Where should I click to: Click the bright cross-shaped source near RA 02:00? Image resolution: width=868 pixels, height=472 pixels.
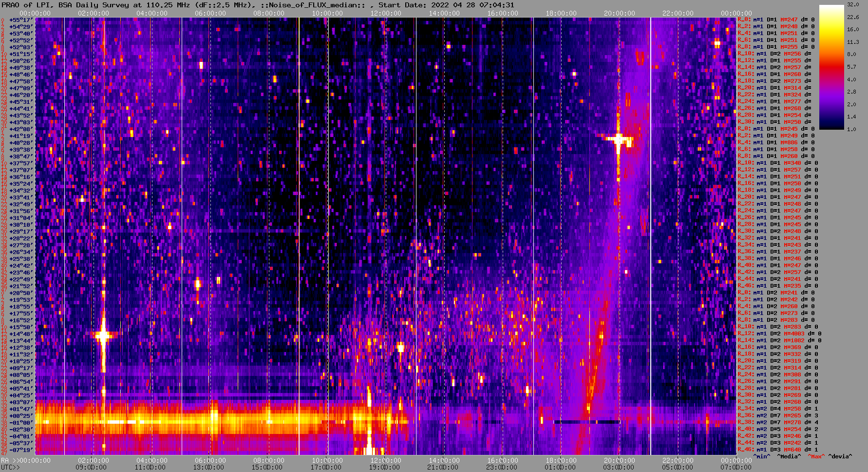coord(103,335)
